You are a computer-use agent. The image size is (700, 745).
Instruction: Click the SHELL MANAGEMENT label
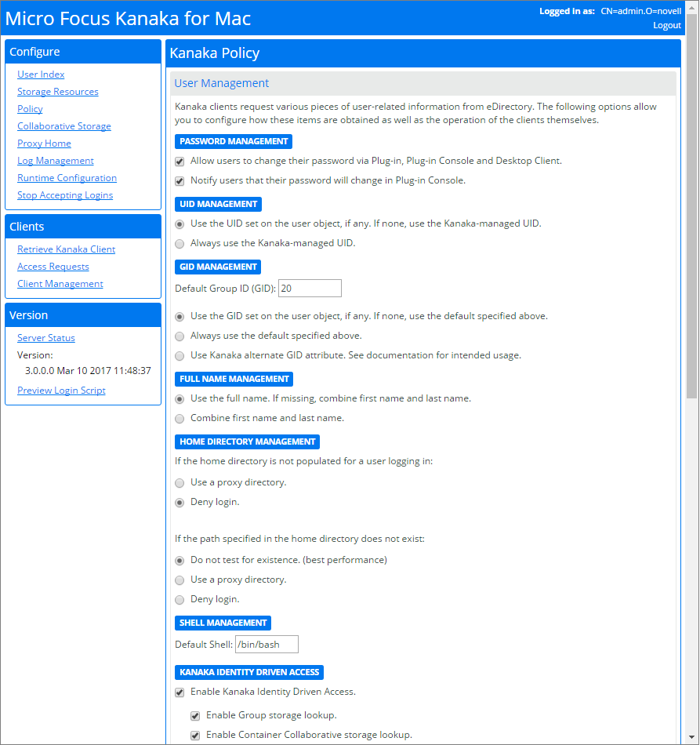223,623
